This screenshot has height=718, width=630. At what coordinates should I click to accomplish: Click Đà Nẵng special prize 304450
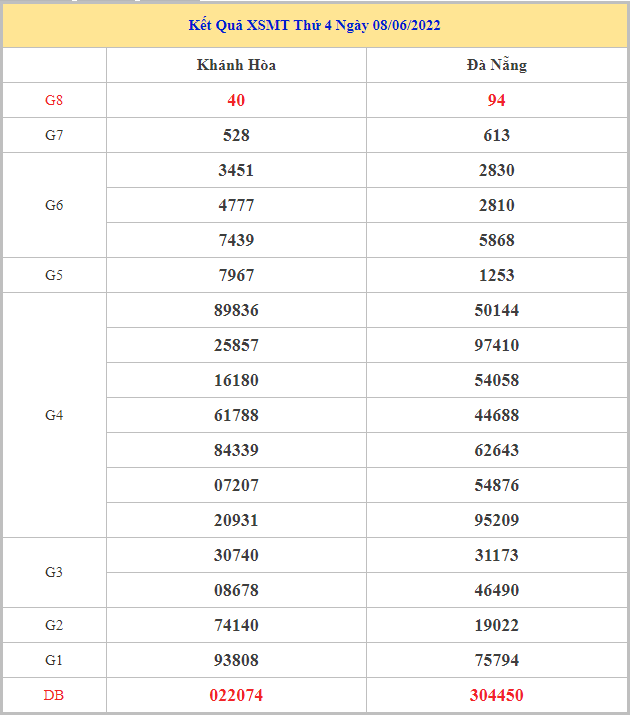[x=496, y=695]
